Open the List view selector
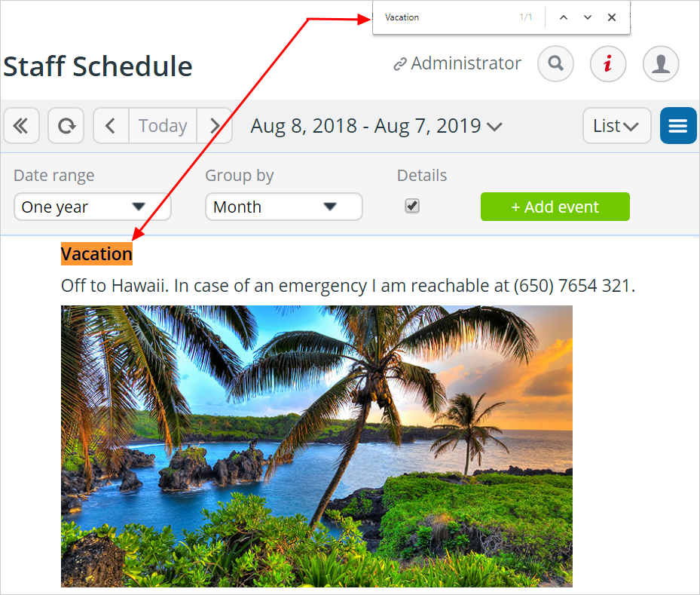This screenshot has height=595, width=700. pos(617,125)
